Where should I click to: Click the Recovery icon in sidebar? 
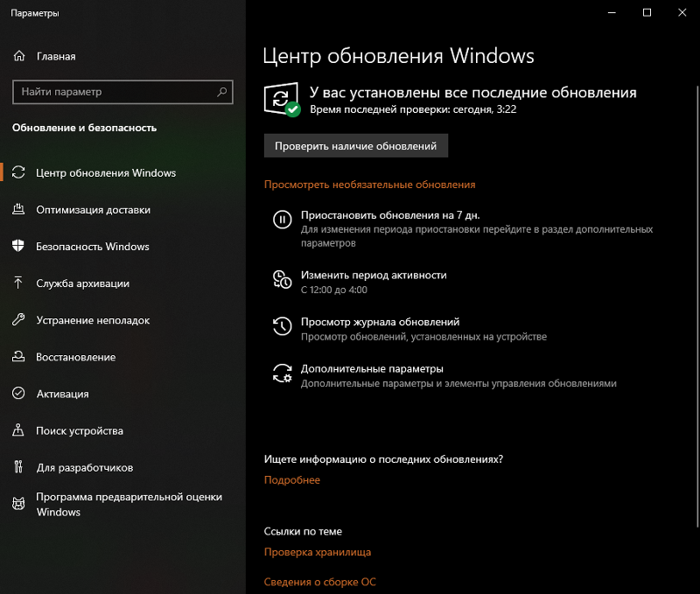pos(18,357)
